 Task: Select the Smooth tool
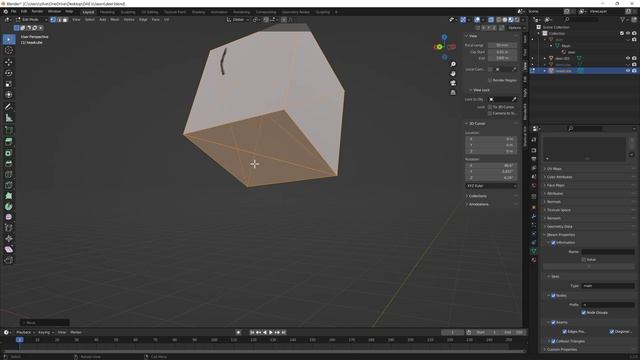click(9, 217)
